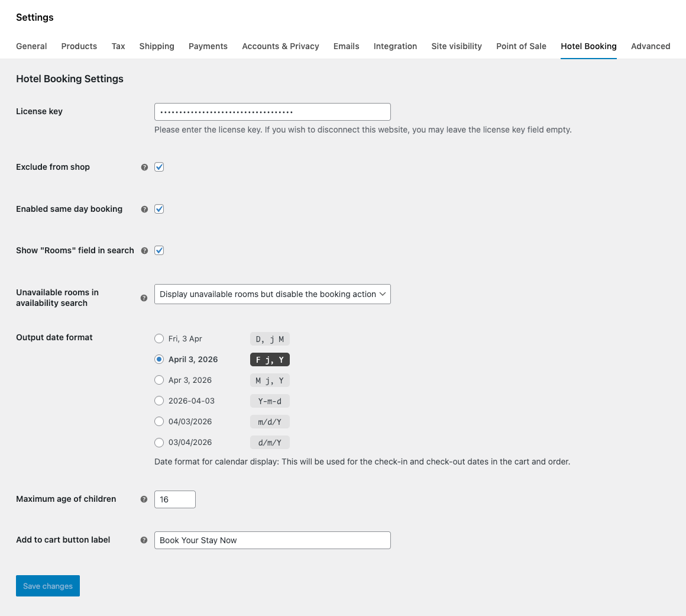This screenshot has width=686, height=616.
Task: Click help icon for same day booking
Action: point(144,209)
